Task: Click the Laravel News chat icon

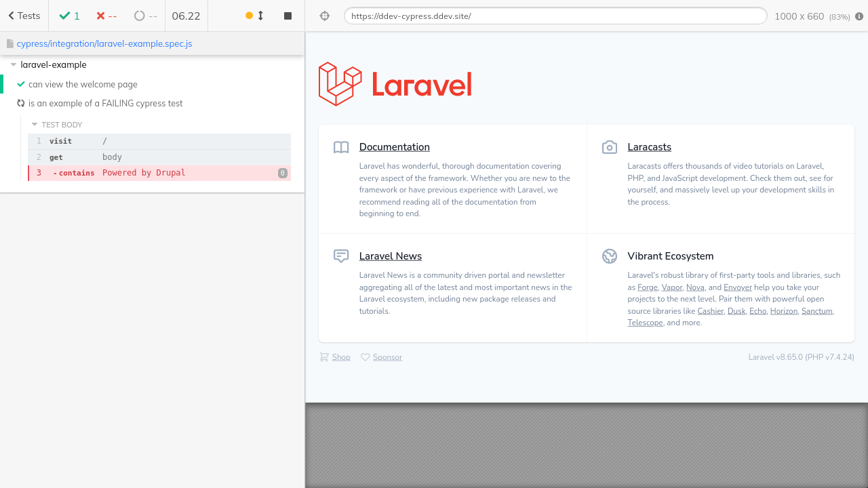Action: 341,256
